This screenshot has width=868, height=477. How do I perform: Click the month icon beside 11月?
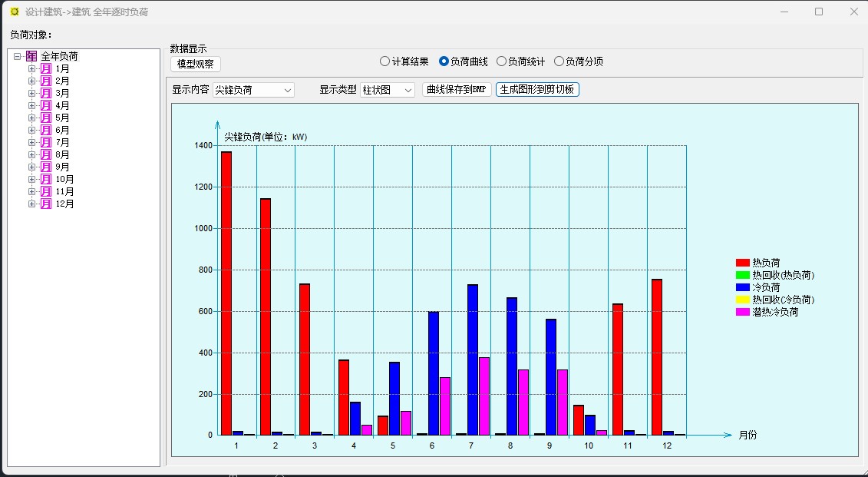(46, 192)
